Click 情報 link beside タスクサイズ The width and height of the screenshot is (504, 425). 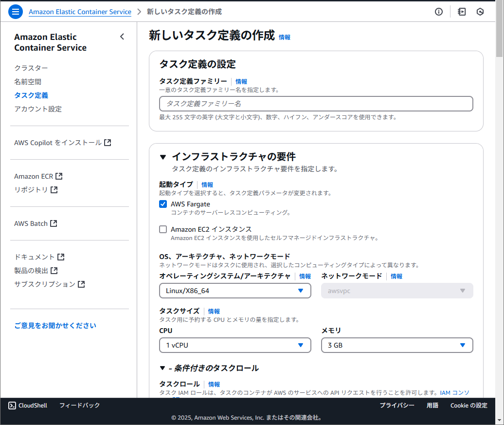click(x=214, y=312)
